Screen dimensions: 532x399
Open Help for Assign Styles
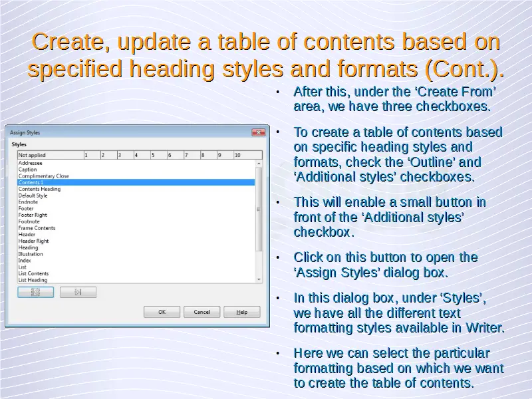(x=241, y=312)
